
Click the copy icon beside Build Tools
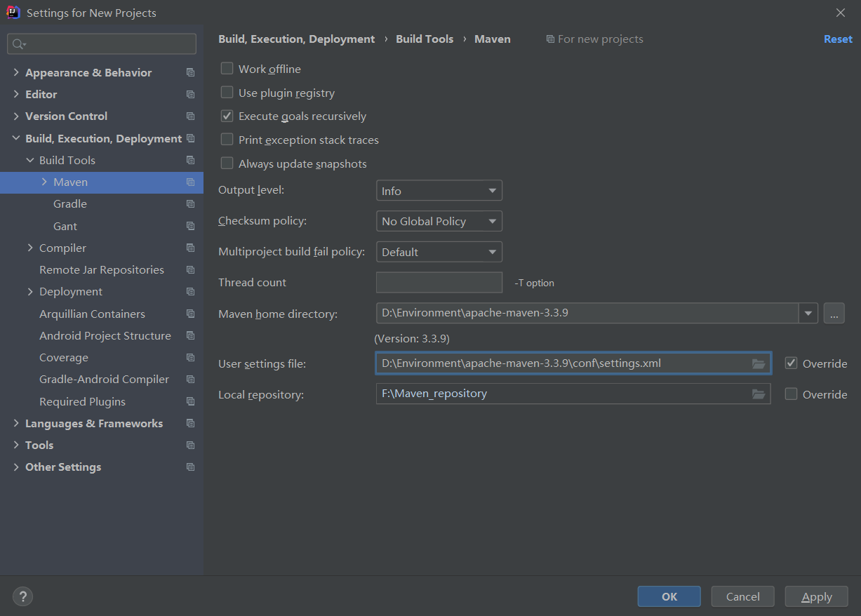coord(190,160)
